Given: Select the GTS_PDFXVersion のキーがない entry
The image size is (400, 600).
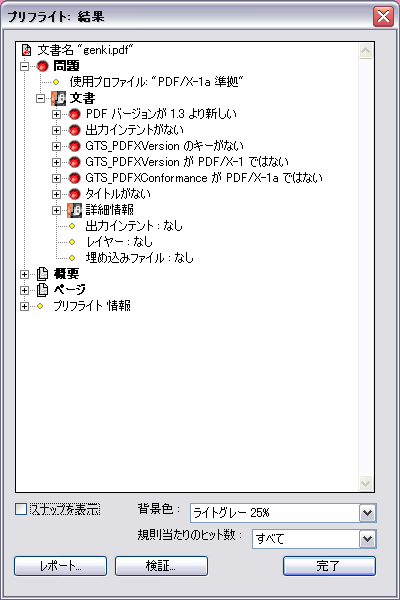Looking at the screenshot, I should 165,146.
